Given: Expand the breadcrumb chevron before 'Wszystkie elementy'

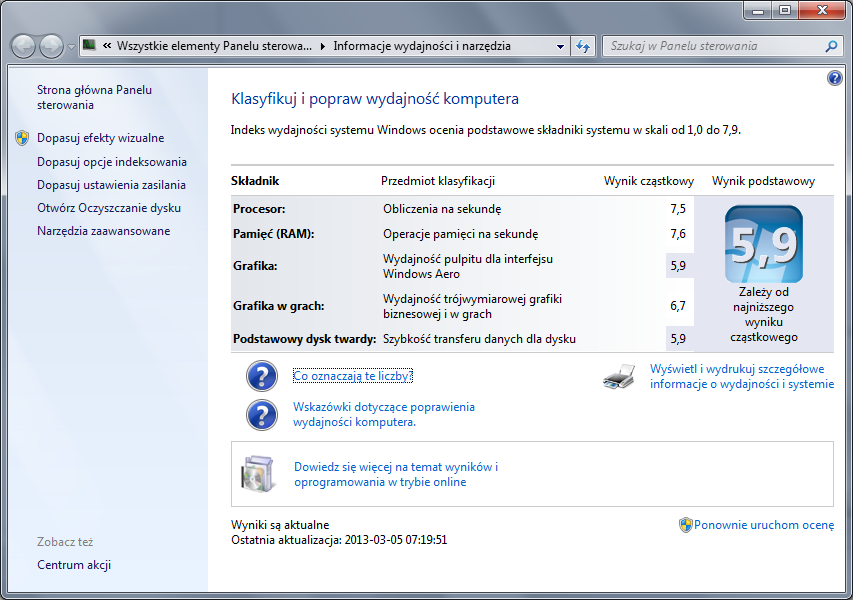Looking at the screenshot, I should pyautogui.click(x=107, y=46).
